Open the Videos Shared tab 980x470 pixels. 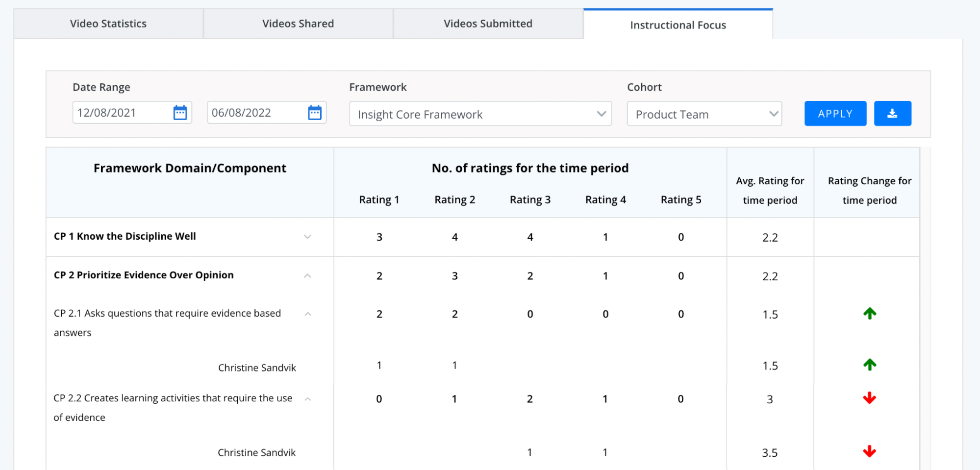(298, 24)
